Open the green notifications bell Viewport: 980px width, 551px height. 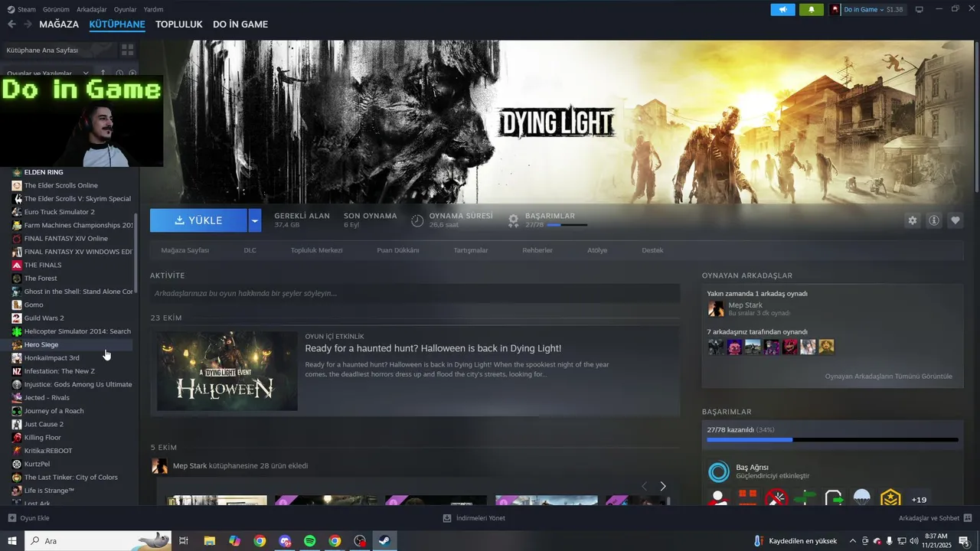pos(812,9)
